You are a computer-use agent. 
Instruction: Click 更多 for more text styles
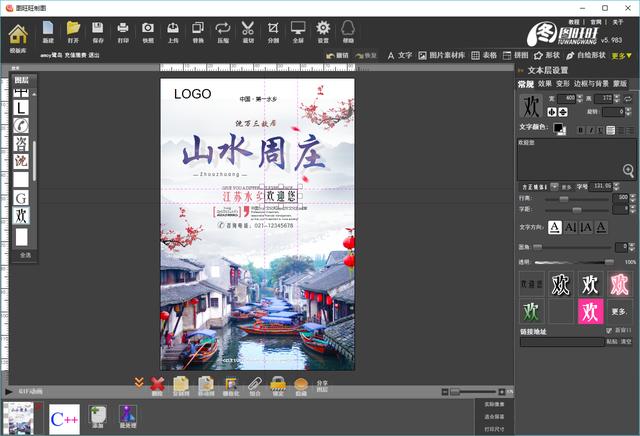click(619, 311)
